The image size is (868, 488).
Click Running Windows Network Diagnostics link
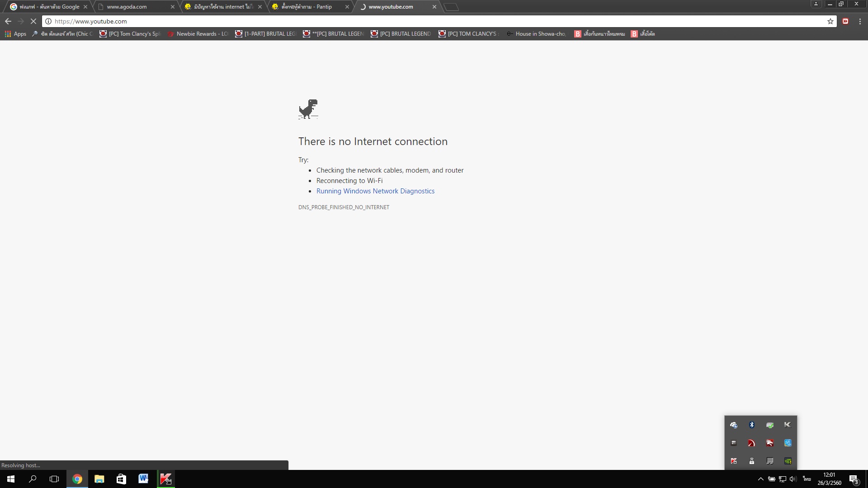(x=375, y=191)
